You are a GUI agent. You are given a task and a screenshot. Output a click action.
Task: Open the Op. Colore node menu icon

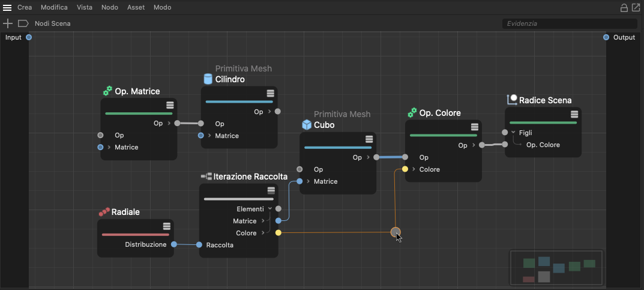tap(474, 127)
